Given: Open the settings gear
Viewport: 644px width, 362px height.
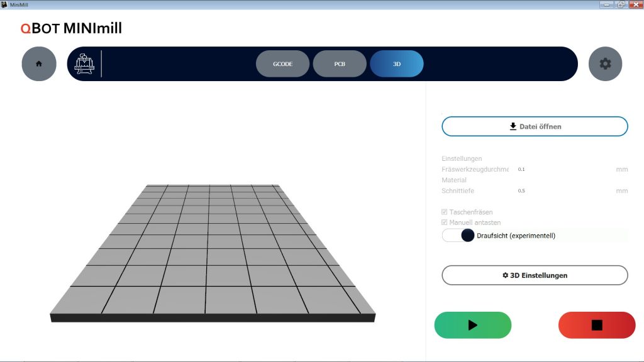Looking at the screenshot, I should point(605,63).
